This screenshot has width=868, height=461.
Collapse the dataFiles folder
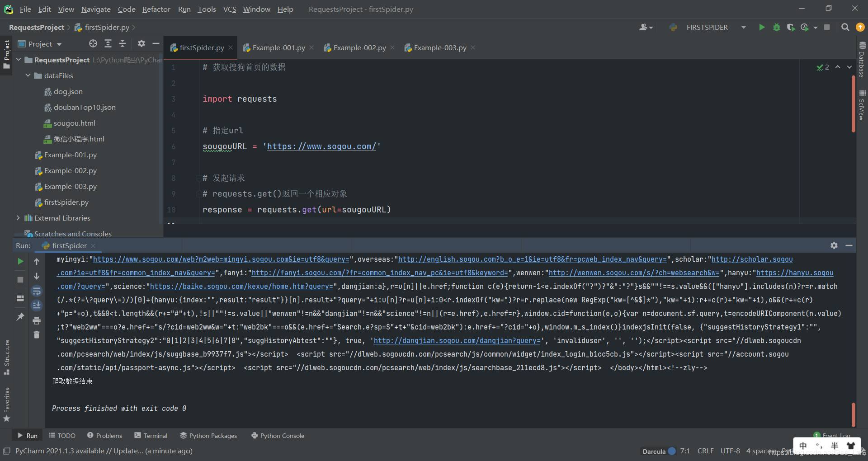(x=28, y=75)
